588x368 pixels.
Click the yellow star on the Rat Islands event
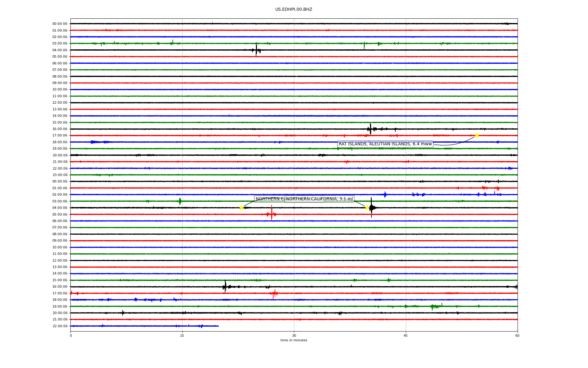(x=477, y=135)
